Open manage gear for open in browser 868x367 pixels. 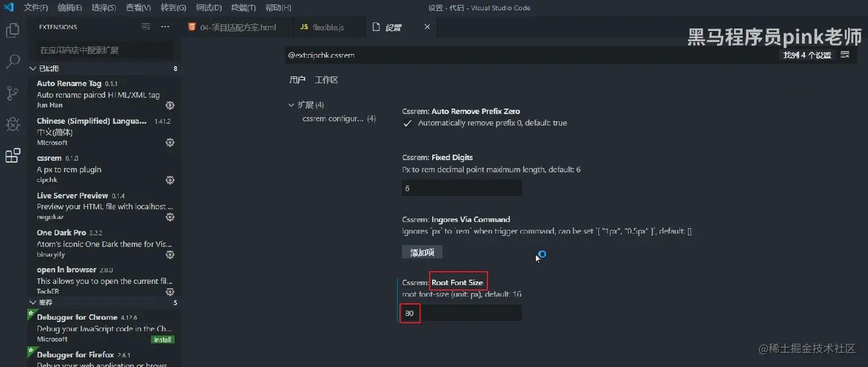pyautogui.click(x=170, y=292)
